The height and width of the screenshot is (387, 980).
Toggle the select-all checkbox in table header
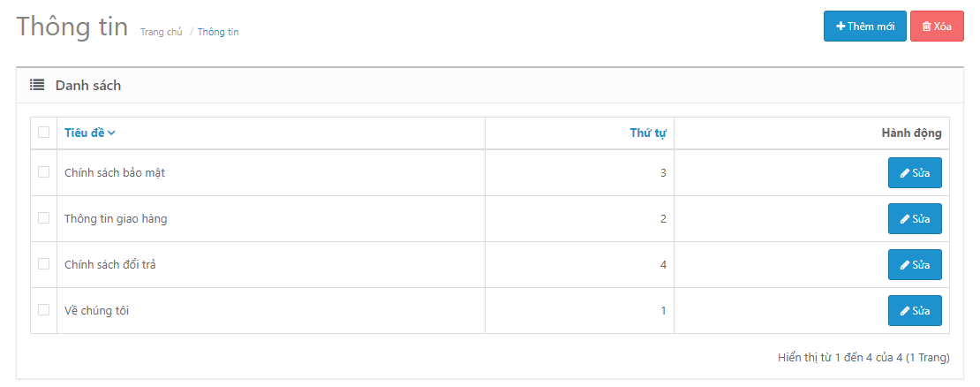[x=44, y=132]
